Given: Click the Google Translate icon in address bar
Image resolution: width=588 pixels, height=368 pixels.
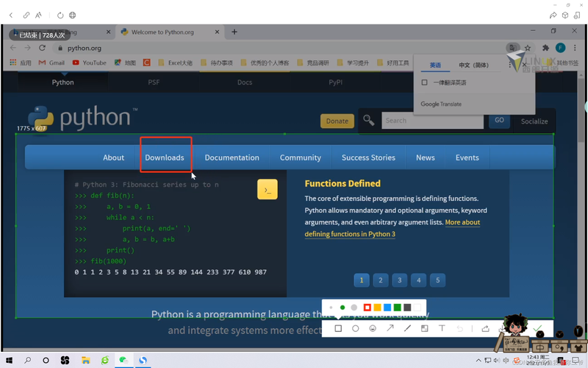Looking at the screenshot, I should pos(512,48).
